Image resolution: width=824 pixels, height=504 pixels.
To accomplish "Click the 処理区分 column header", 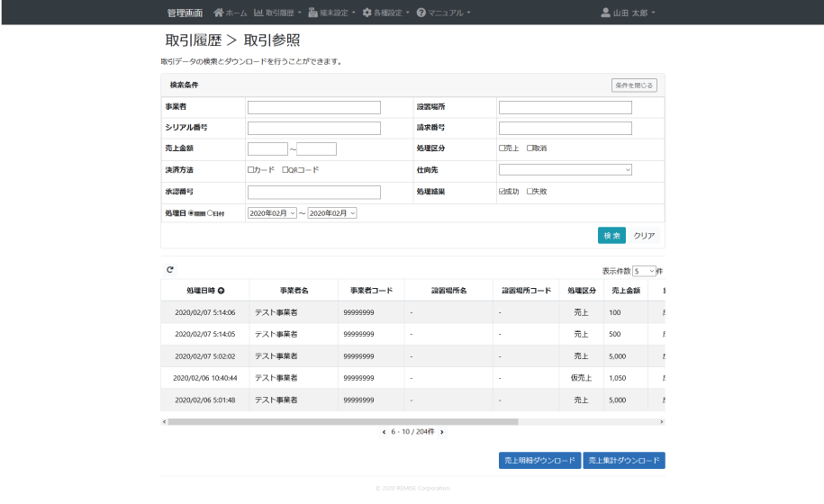I will (581, 291).
